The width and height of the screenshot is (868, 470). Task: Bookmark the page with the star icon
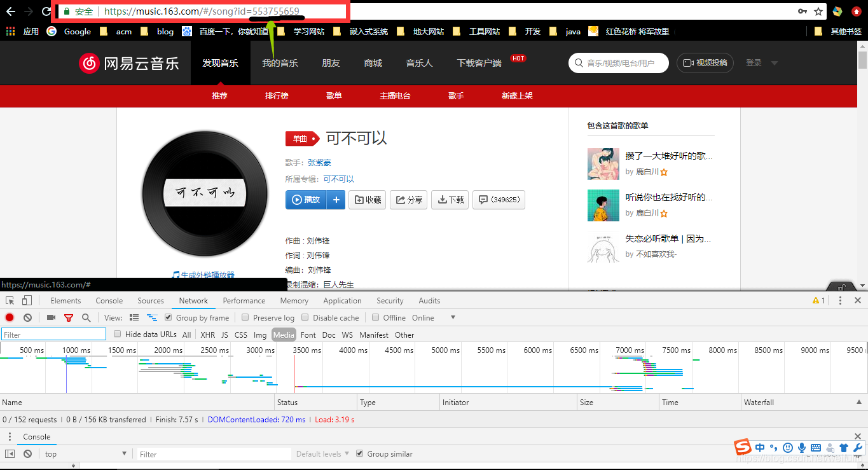pyautogui.click(x=818, y=11)
